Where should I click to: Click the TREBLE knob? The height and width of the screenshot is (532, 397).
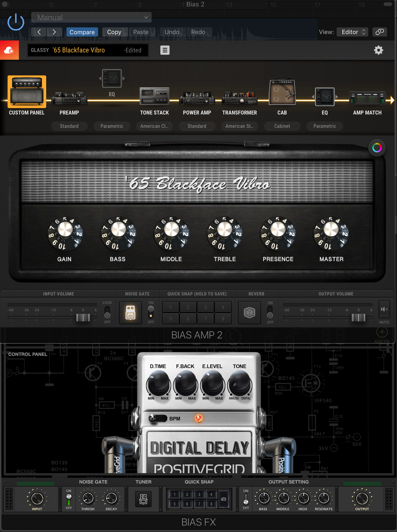pos(224,233)
